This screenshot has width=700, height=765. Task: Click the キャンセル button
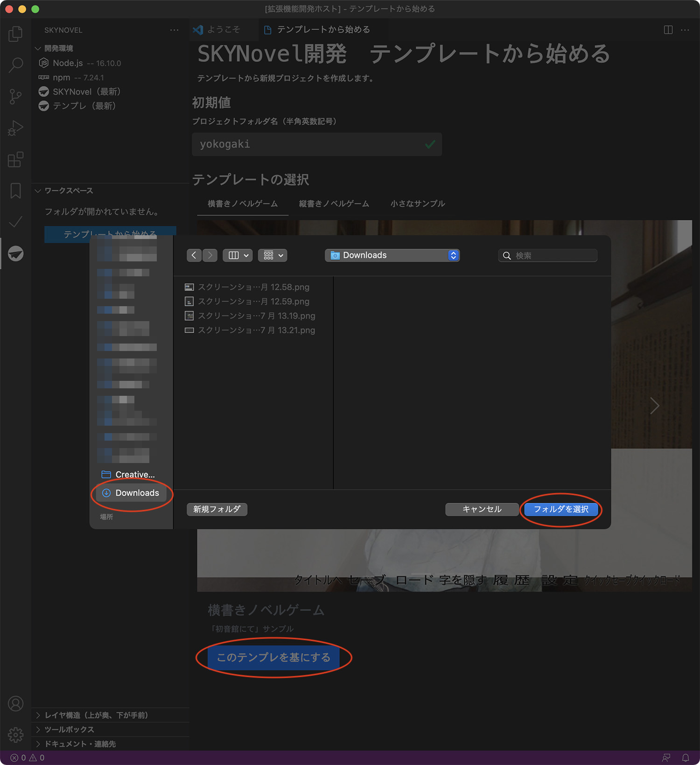[x=482, y=509]
